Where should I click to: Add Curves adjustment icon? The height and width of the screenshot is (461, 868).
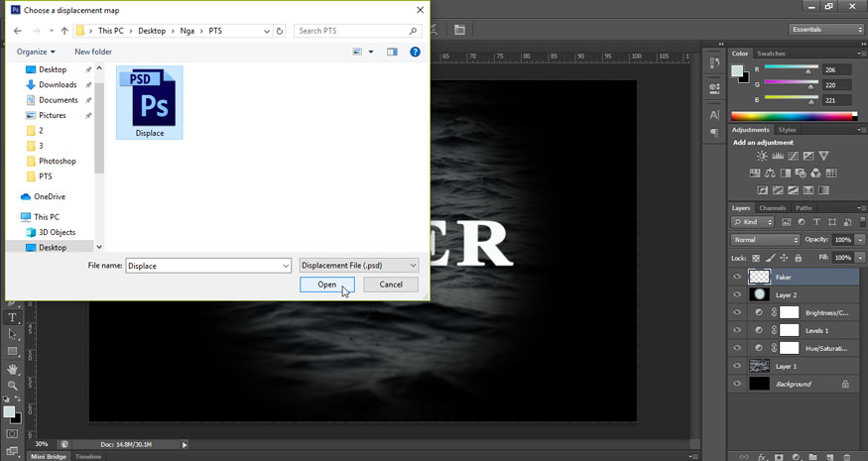[x=794, y=156]
